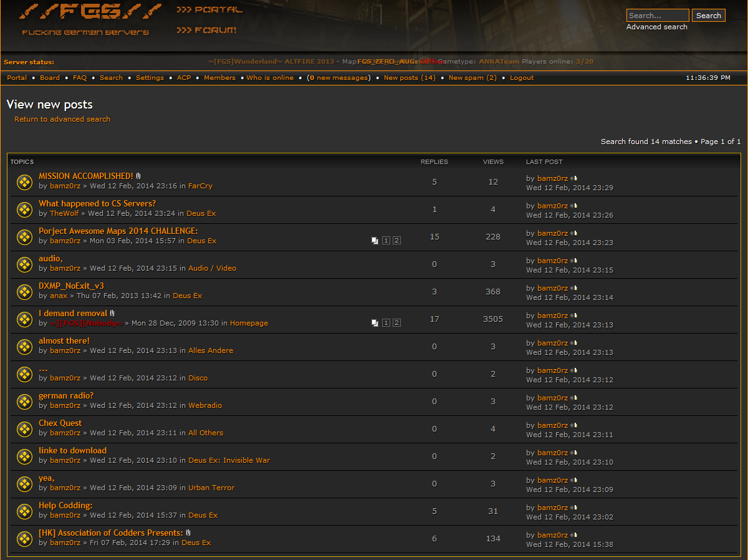This screenshot has width=748, height=560.
Task: Go to page 1 of I demand removal
Action: [x=386, y=323]
